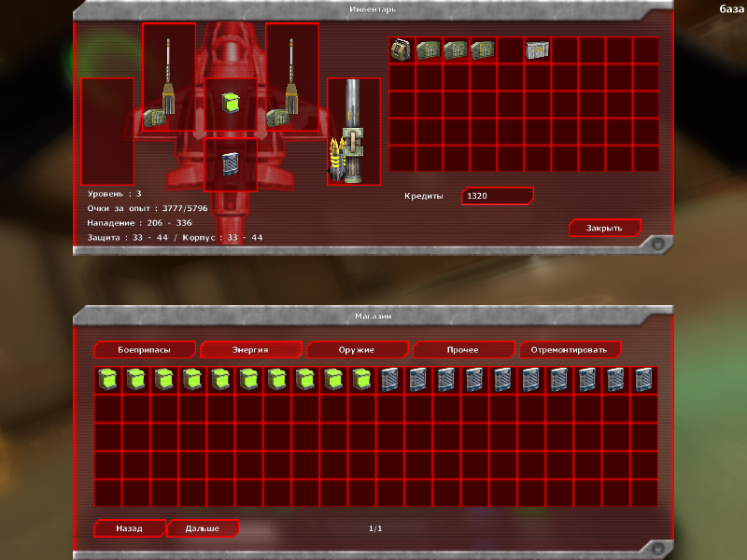Screen dimensions: 747x560
Task: Click the Уровень : 3 stat line
Action: click(114, 194)
